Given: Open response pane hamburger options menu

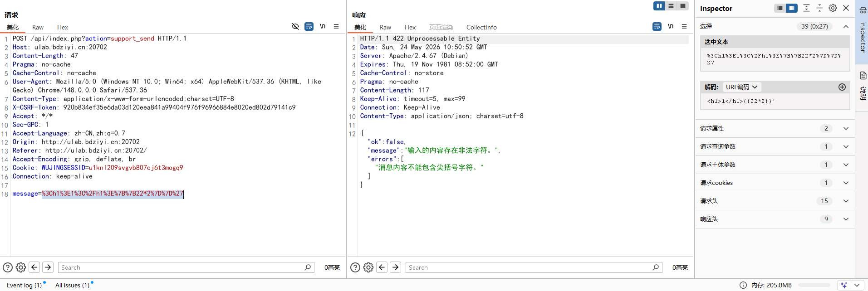Looking at the screenshot, I should click(x=684, y=26).
